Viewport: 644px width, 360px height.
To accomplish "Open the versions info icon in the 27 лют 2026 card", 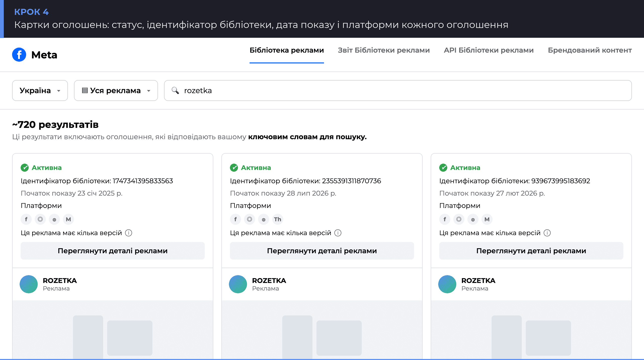I will 547,233.
